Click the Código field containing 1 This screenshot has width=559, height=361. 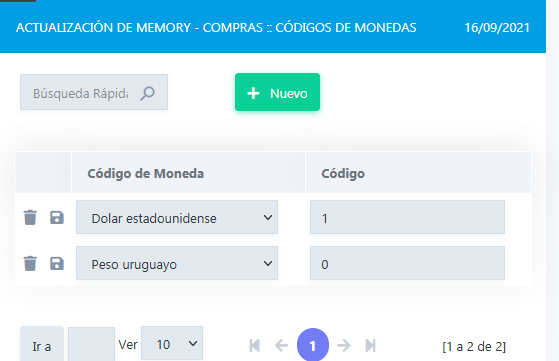[x=407, y=217]
